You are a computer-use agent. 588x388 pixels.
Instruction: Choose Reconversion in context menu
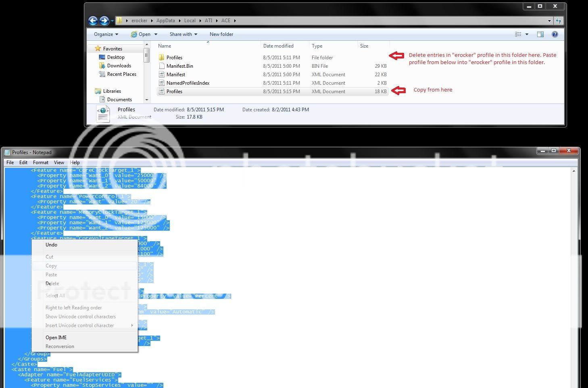click(x=84, y=346)
